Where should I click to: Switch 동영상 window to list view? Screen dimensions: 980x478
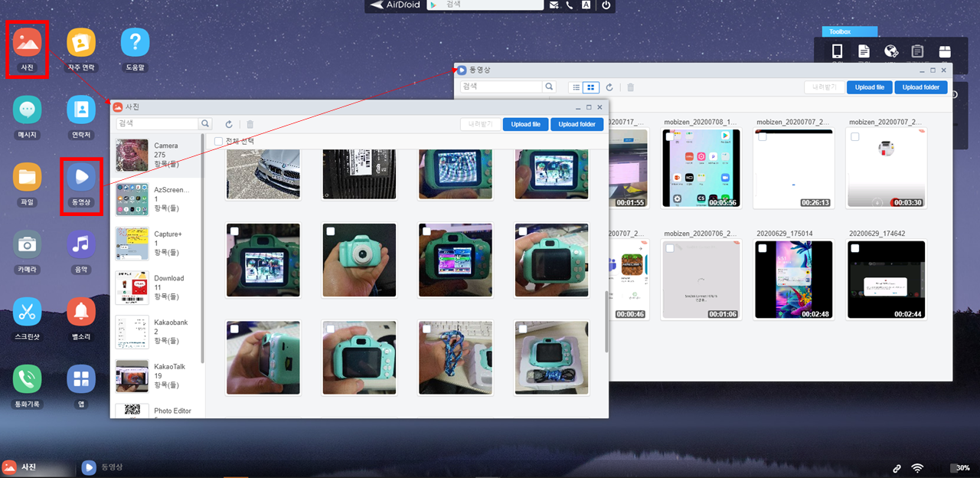coord(577,87)
